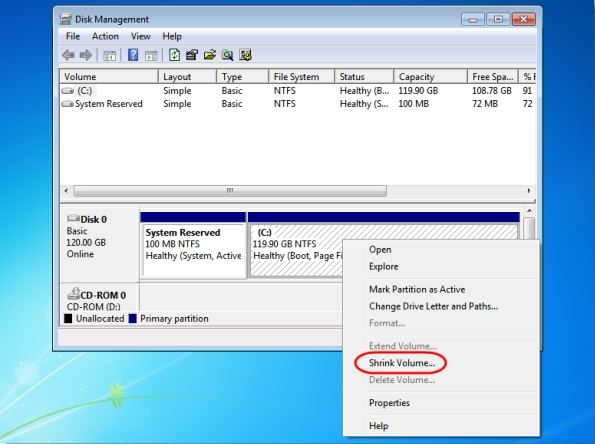This screenshot has width=595, height=444.
Task: Click the (C:) drive icon in volume list
Action: point(68,91)
